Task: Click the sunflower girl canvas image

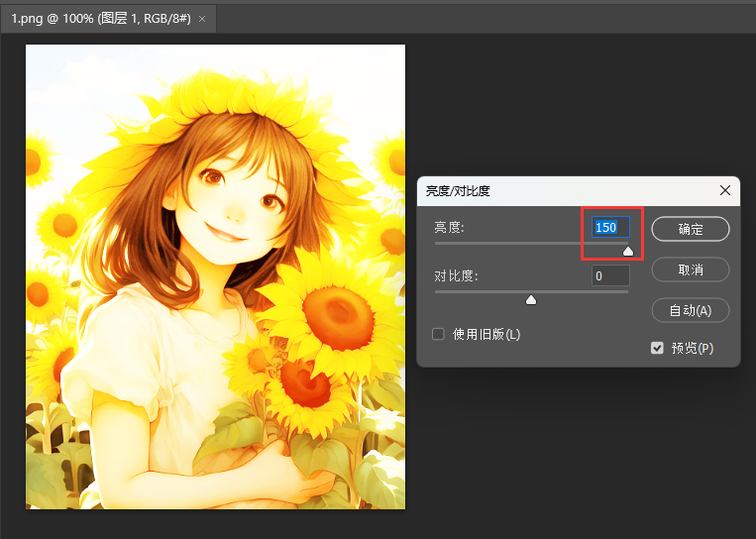Action: click(216, 276)
